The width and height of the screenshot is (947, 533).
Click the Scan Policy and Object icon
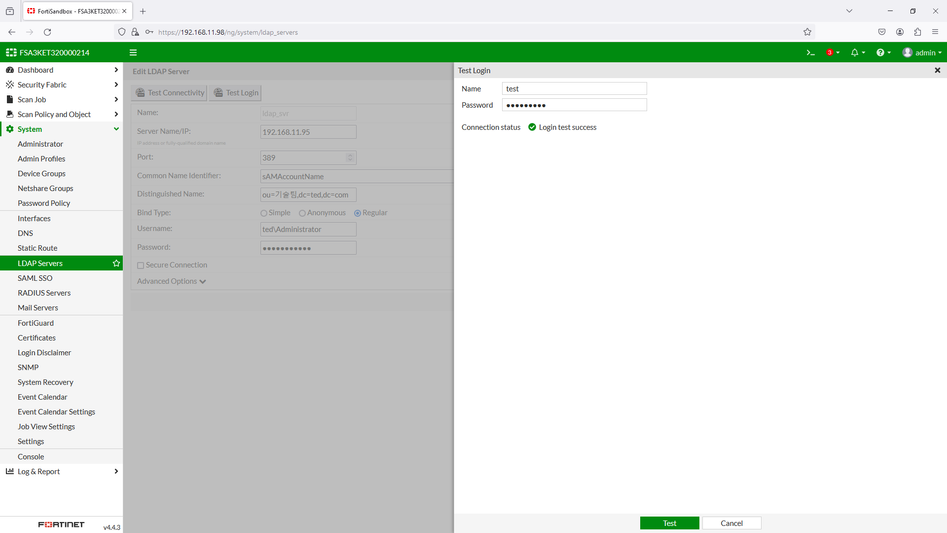[x=10, y=114]
